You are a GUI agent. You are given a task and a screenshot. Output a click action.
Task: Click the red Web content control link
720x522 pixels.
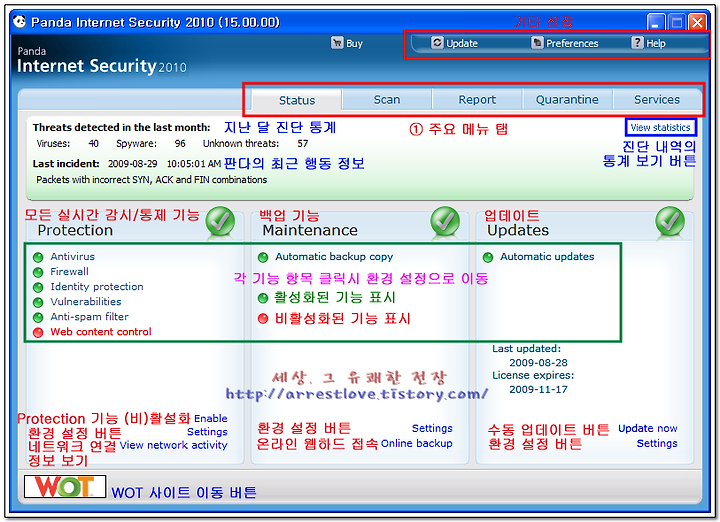[101, 332]
